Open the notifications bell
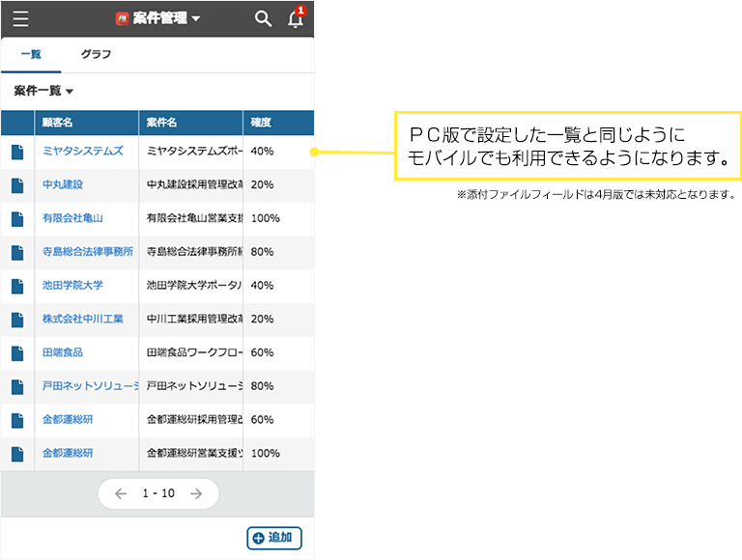 coord(296,18)
